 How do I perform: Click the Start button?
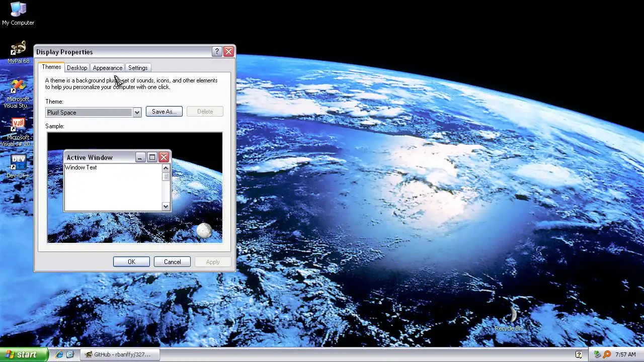coord(24,354)
